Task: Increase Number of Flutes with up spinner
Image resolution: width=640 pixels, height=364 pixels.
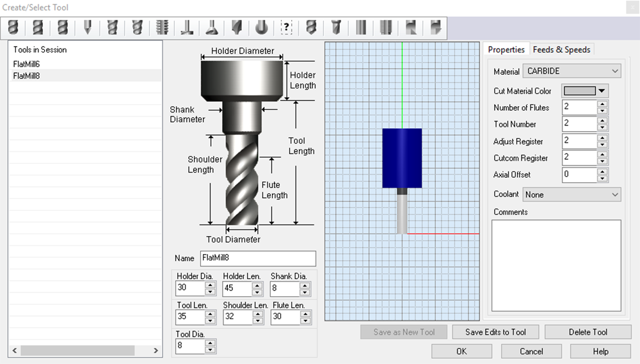Action: tap(602, 104)
